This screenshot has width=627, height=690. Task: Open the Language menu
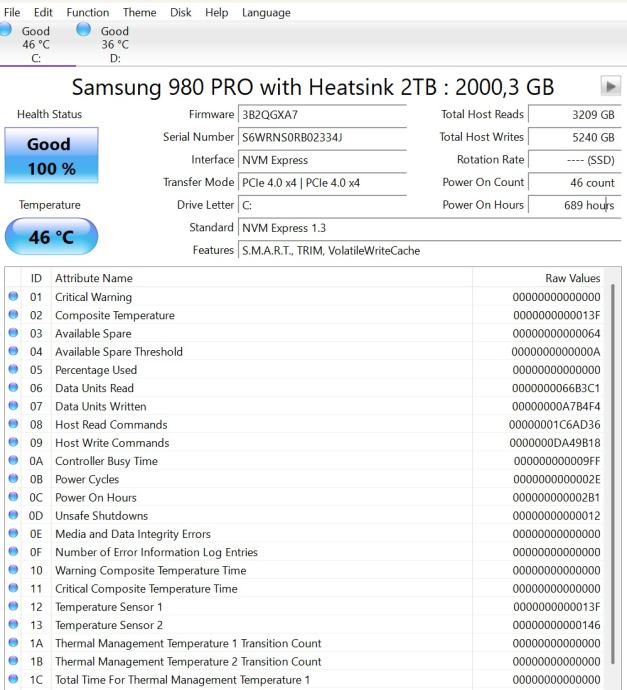pyautogui.click(x=266, y=12)
